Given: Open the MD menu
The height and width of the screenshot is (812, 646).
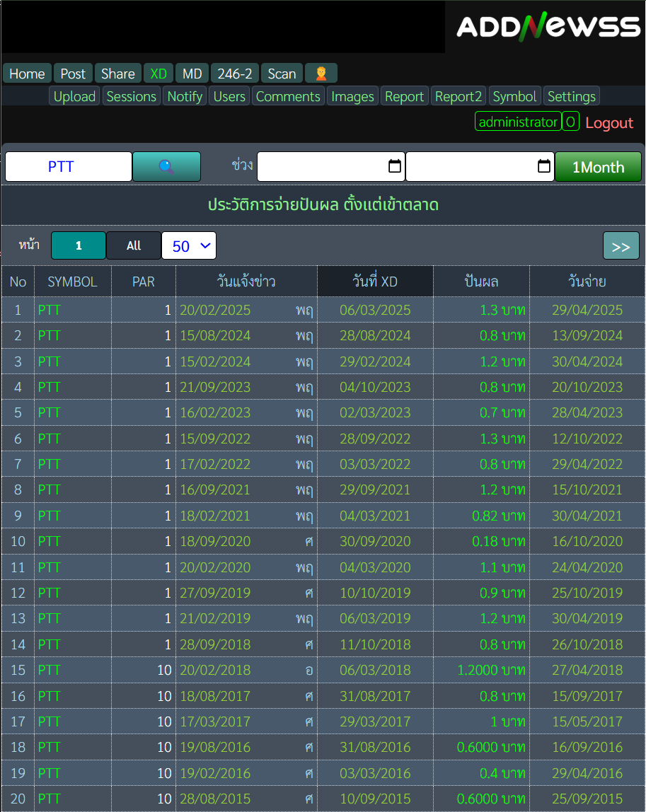Looking at the screenshot, I should tap(192, 74).
